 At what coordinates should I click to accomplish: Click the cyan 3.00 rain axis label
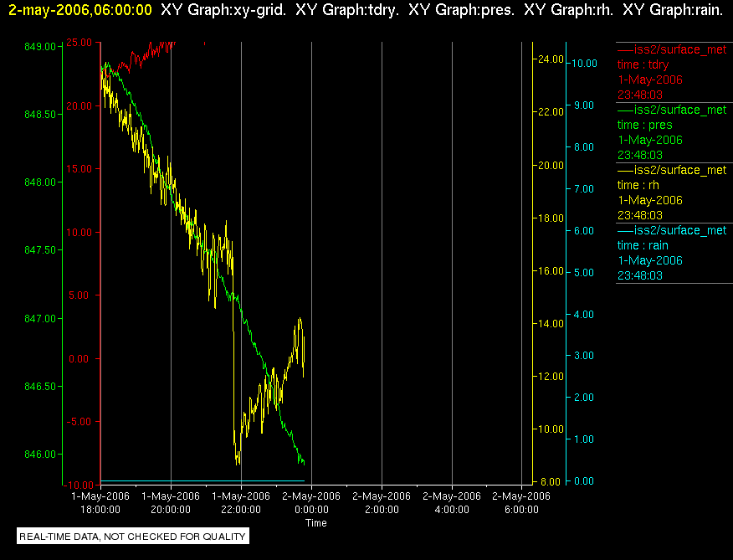point(583,356)
